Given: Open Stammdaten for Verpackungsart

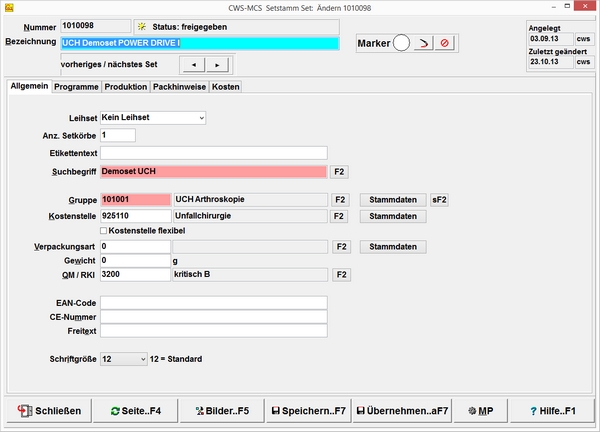Looking at the screenshot, I should click(393, 247).
